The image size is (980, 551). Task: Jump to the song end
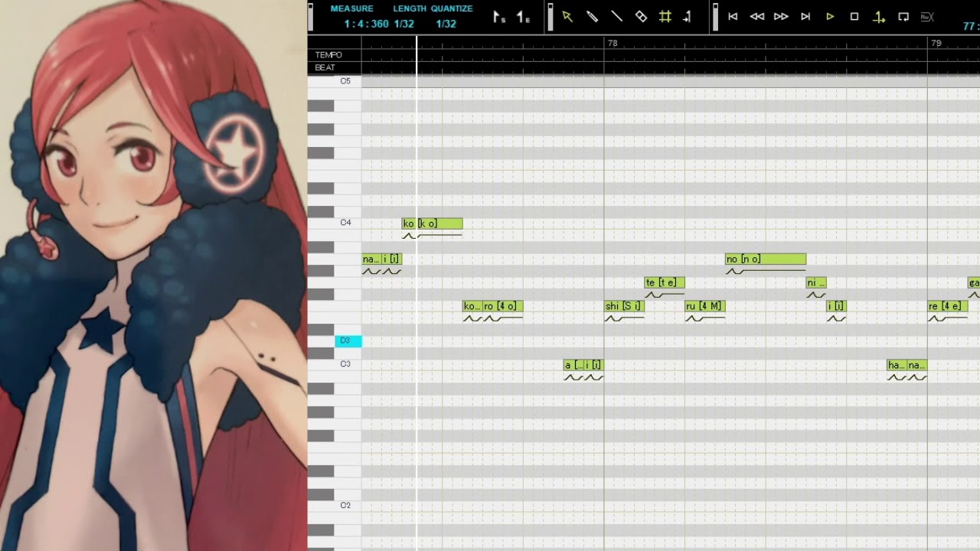[805, 16]
